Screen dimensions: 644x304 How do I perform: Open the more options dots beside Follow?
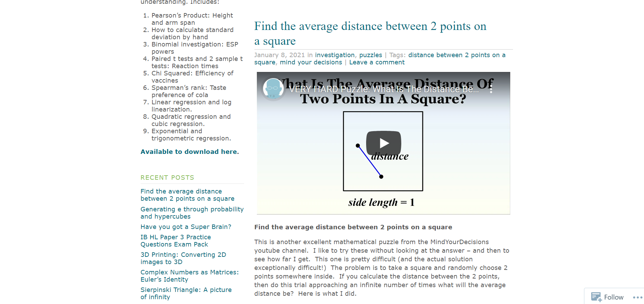click(637, 297)
